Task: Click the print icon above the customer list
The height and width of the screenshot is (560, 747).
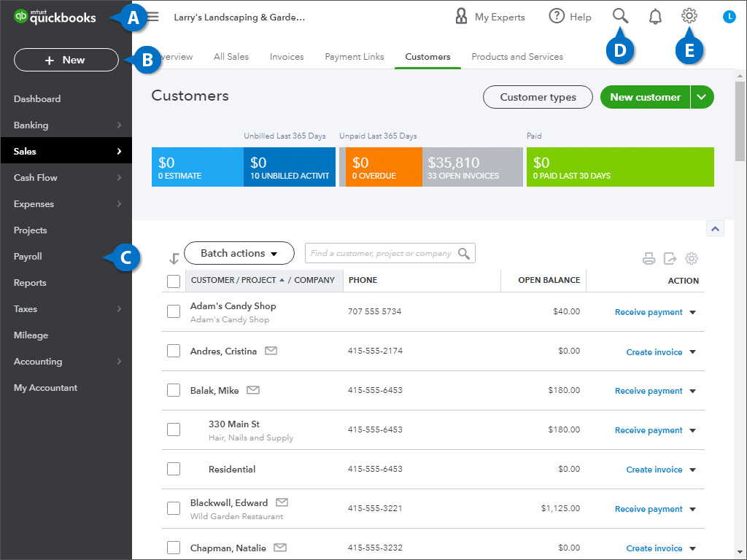Action: click(649, 258)
